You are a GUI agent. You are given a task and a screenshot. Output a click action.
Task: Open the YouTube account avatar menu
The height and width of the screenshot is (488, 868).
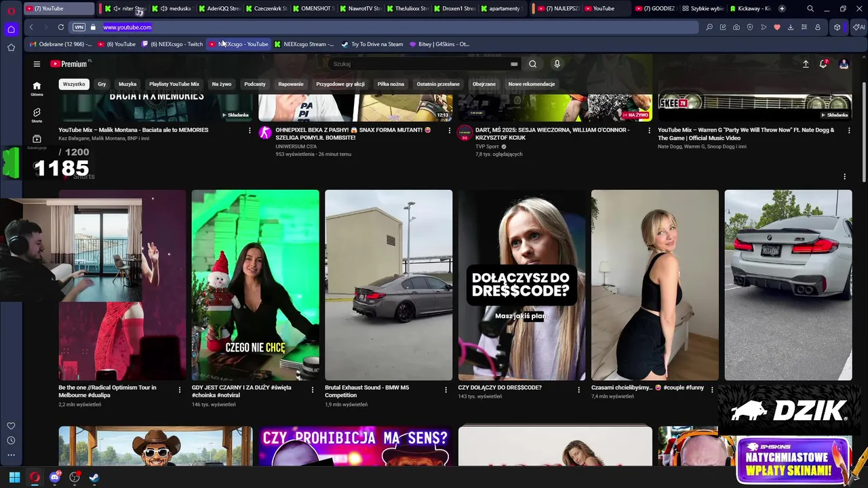844,64
